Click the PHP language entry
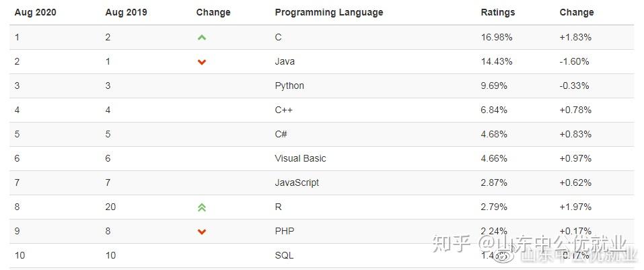Screen dimensions: 644x270 click(x=284, y=231)
